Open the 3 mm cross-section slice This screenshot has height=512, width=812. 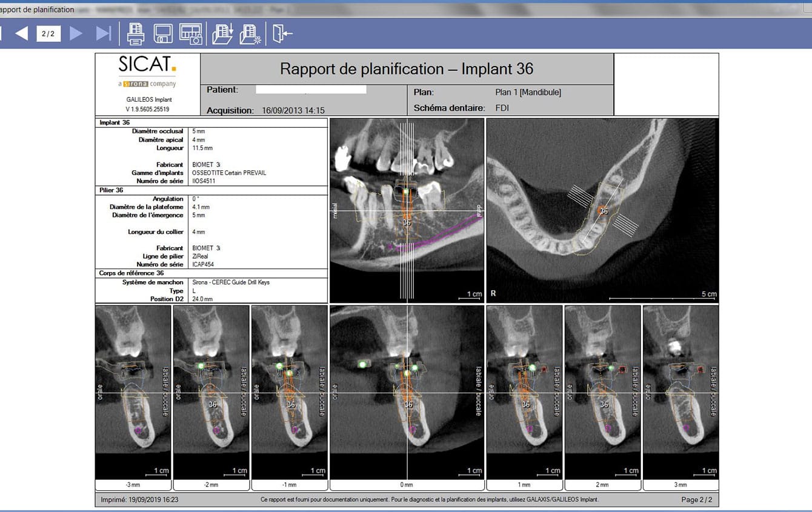point(681,392)
